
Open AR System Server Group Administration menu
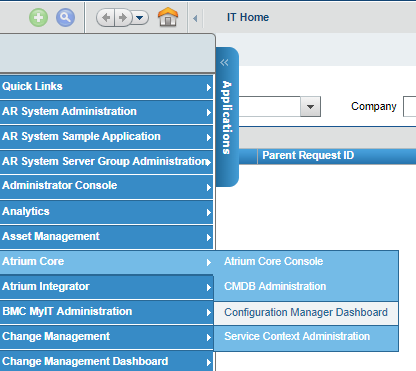click(106, 162)
